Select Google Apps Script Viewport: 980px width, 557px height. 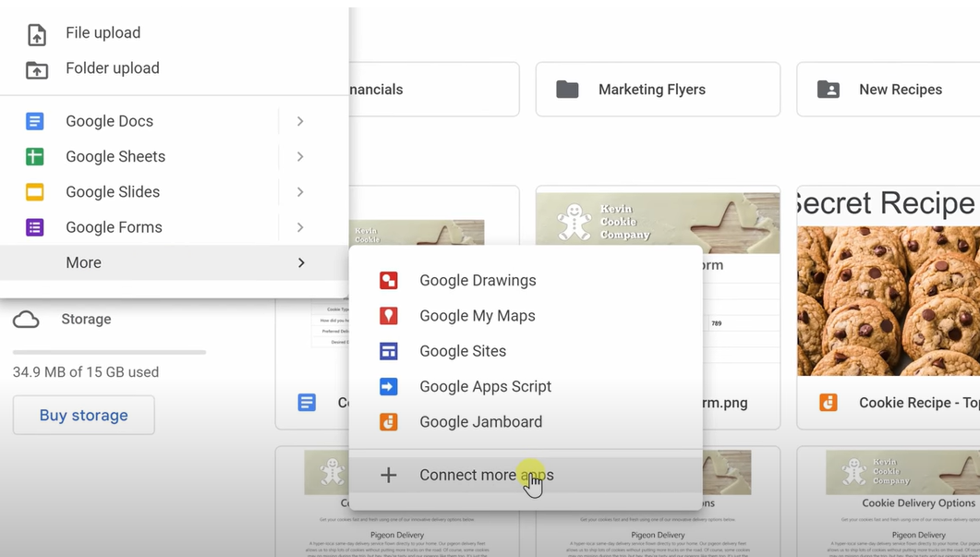[485, 386]
